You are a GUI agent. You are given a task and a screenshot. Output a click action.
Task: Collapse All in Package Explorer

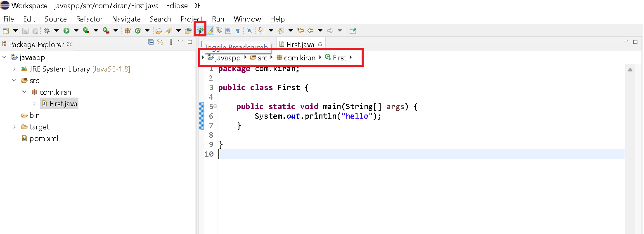(x=151, y=42)
